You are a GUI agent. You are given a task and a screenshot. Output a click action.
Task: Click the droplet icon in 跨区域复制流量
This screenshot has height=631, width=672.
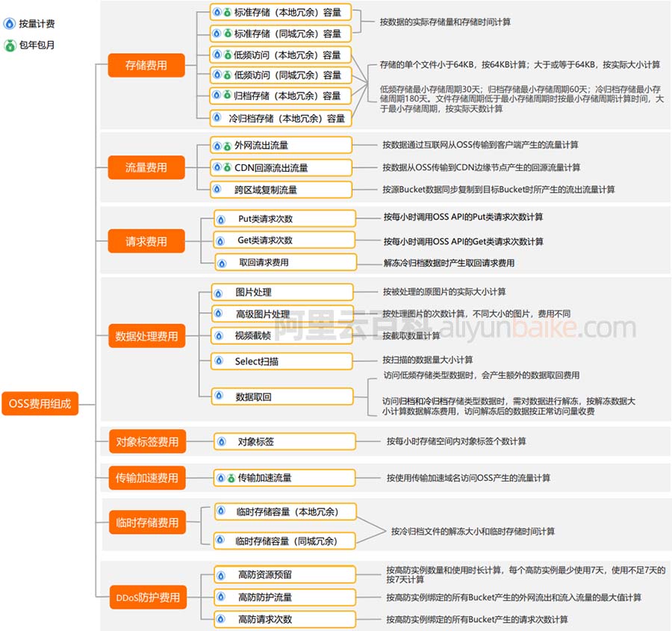217,189
